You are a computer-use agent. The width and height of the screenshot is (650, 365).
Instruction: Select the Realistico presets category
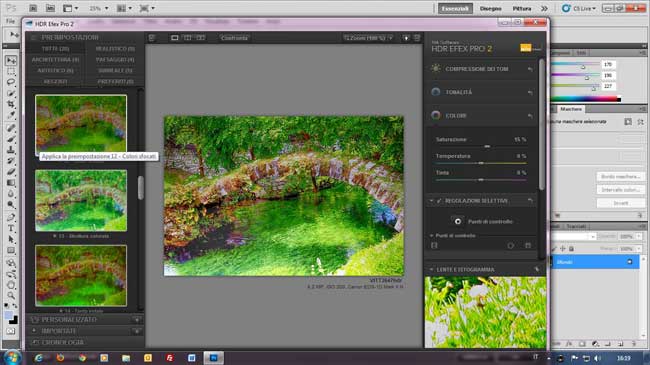(x=115, y=49)
